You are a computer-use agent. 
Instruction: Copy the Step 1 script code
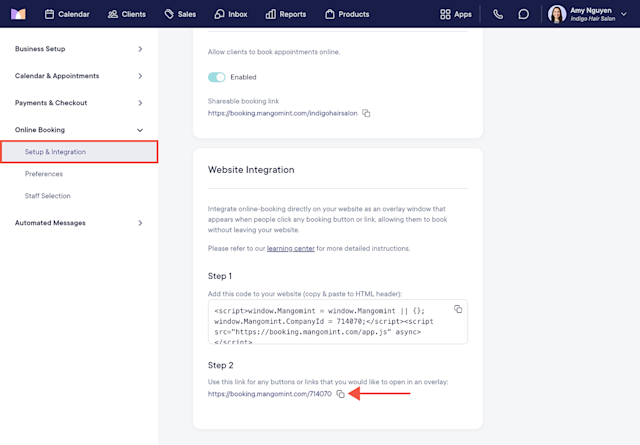458,309
